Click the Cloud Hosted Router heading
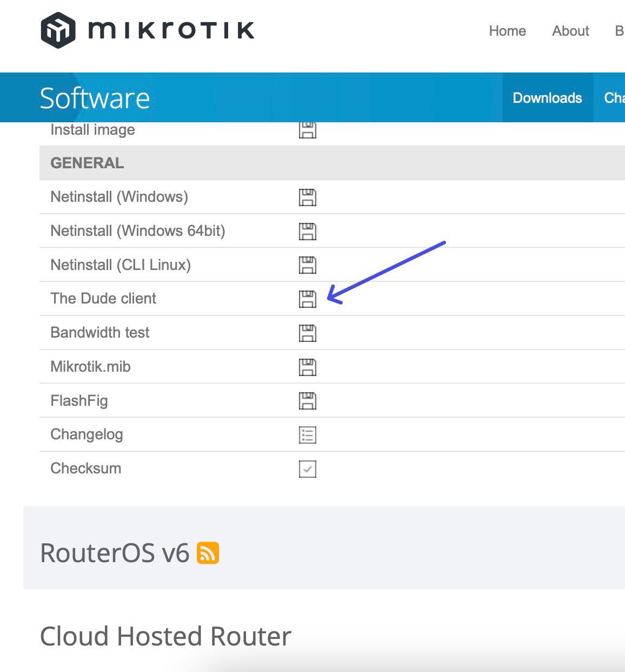Viewport: 625px width, 672px height. [165, 636]
